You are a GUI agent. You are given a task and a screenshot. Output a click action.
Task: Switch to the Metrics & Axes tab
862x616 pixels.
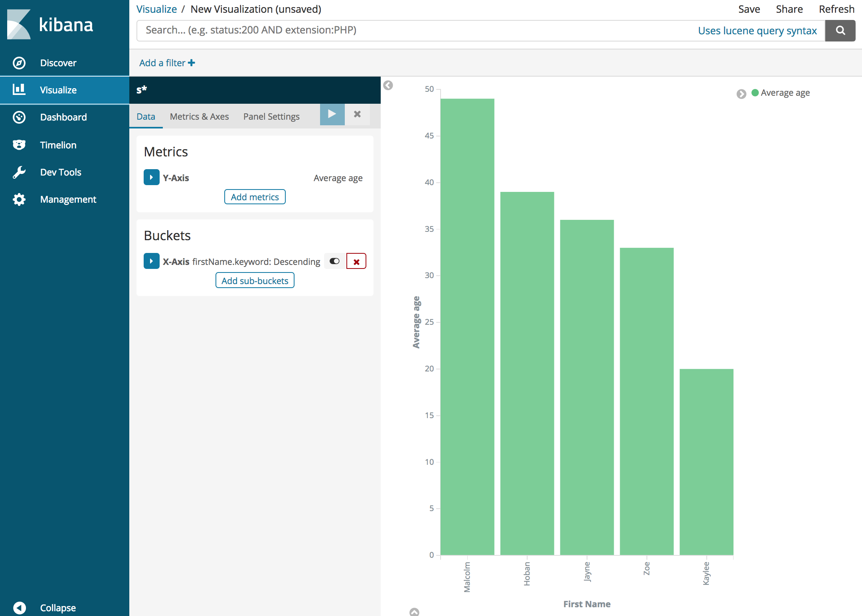click(199, 116)
